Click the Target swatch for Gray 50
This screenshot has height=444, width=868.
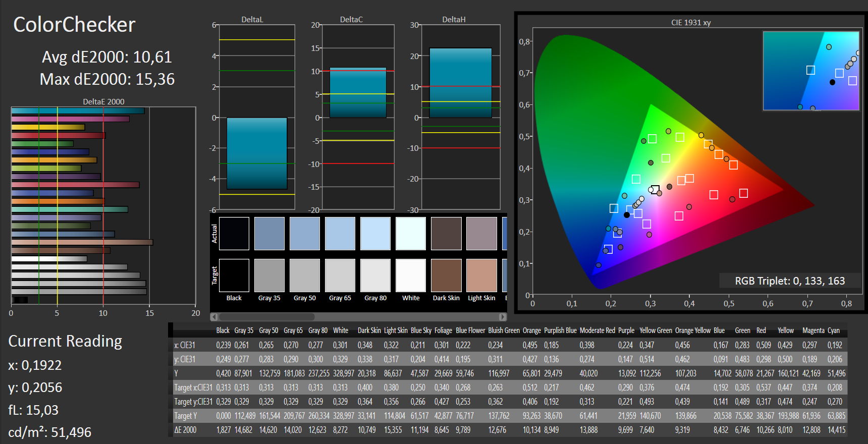tap(305, 275)
